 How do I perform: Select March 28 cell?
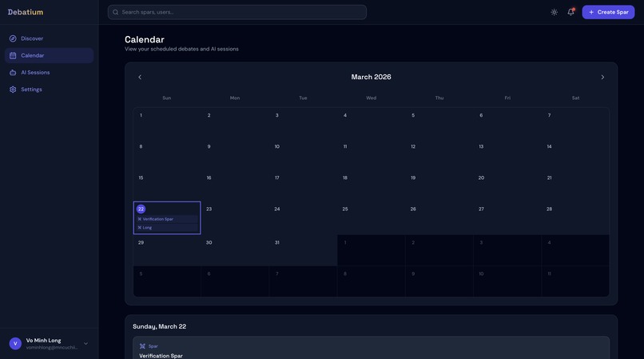point(575,218)
